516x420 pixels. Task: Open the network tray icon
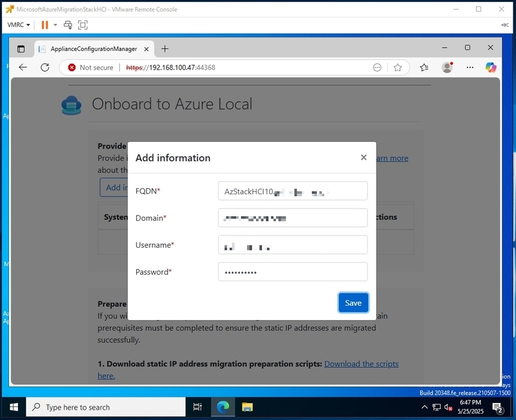point(437,408)
